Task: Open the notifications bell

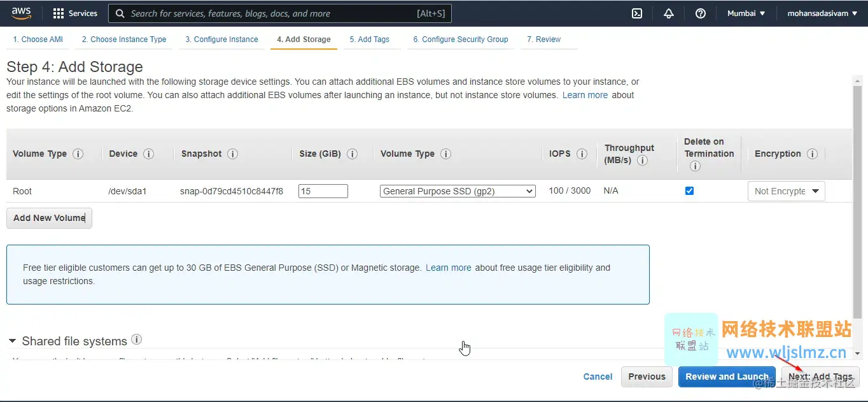Action: (669, 13)
